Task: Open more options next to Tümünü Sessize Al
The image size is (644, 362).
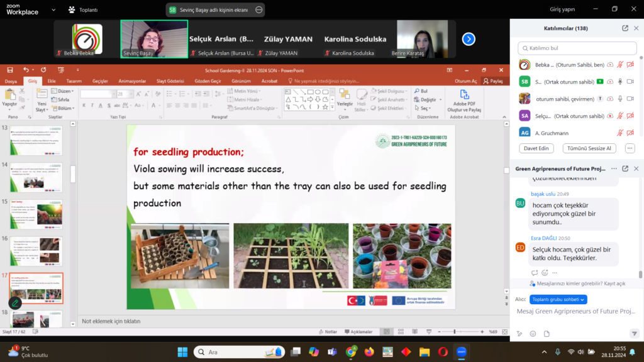Action: (630, 148)
